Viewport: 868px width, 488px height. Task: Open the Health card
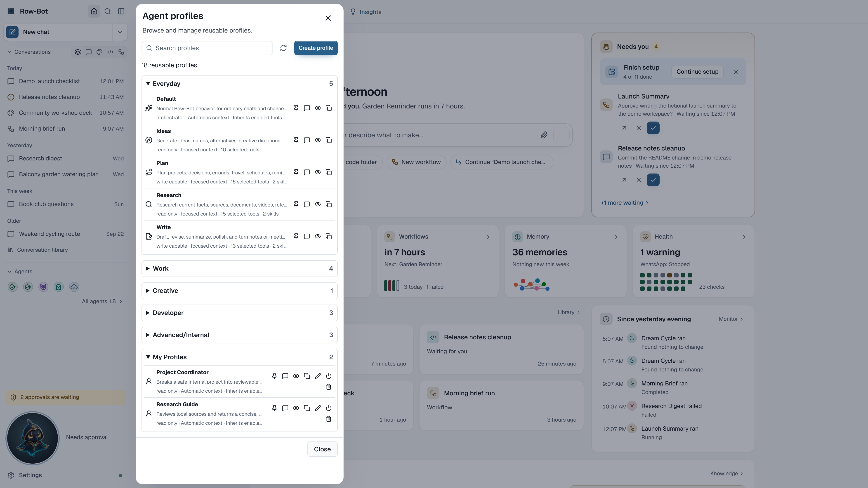[x=693, y=261]
